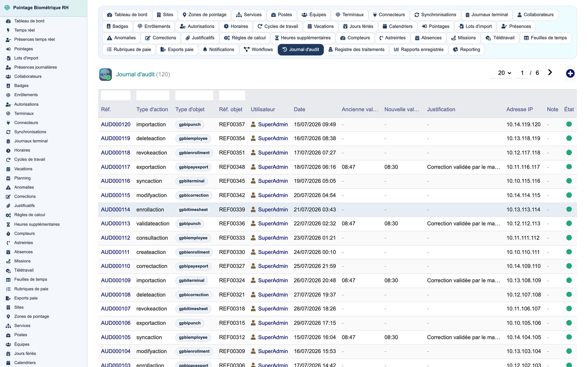
Task: Open Feuilles de temps in sidebar
Action: pos(31,280)
